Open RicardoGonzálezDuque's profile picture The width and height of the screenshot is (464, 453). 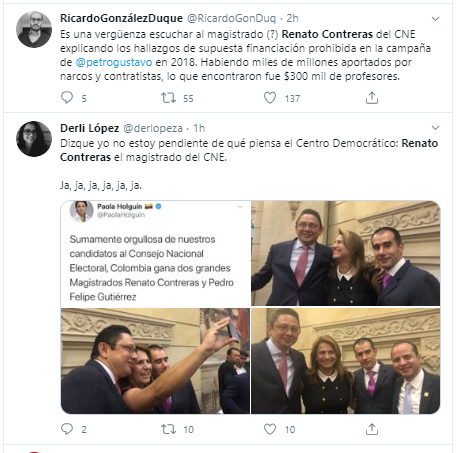coord(34,30)
